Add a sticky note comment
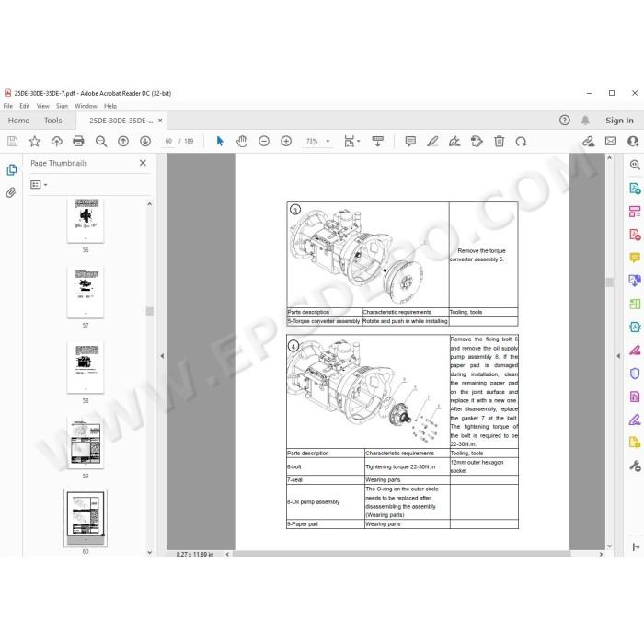Image resolution: width=644 pixels, height=644 pixels. pos(410,142)
